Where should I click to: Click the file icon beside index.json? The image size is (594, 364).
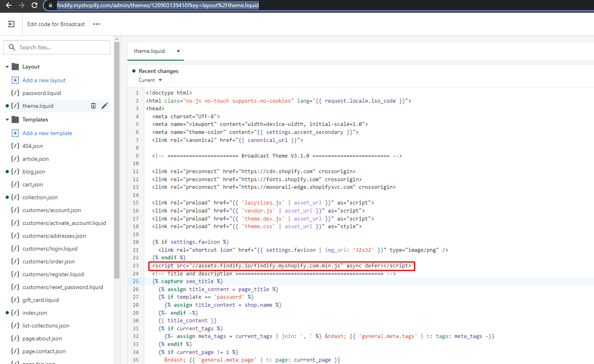(15, 313)
